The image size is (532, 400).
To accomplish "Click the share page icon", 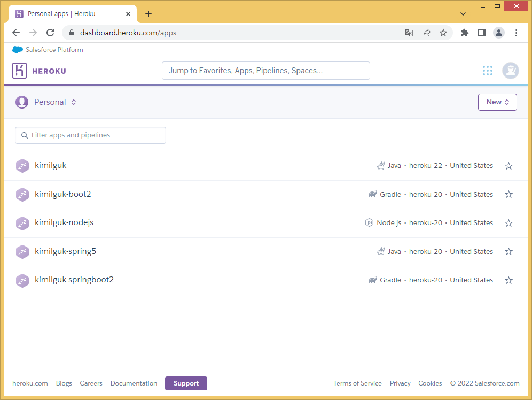I will [426, 33].
